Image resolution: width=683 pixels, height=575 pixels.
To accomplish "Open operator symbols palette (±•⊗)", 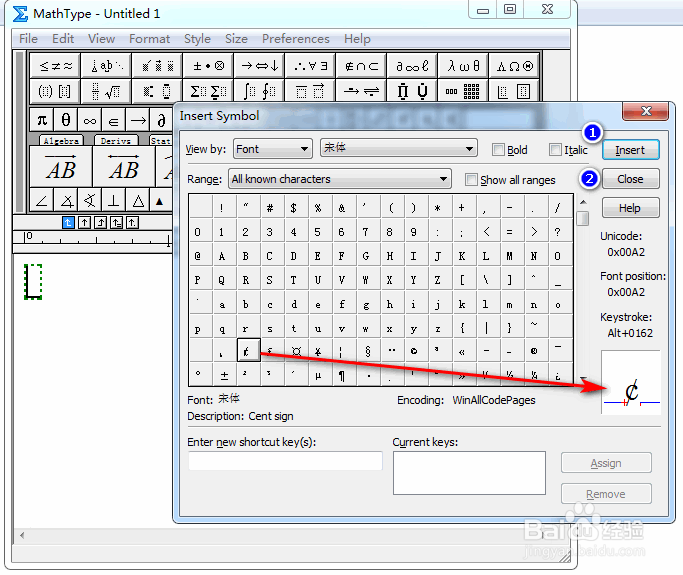I will (x=208, y=66).
